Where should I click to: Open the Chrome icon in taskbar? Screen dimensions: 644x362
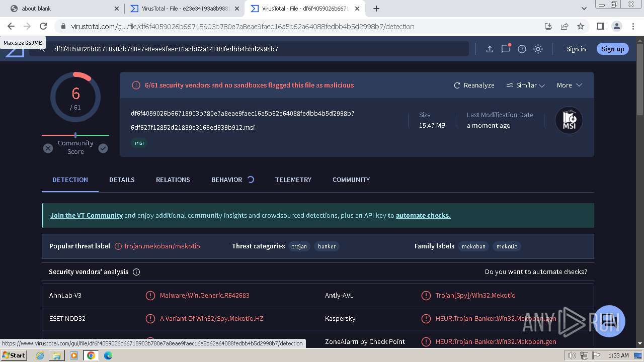[x=91, y=355]
